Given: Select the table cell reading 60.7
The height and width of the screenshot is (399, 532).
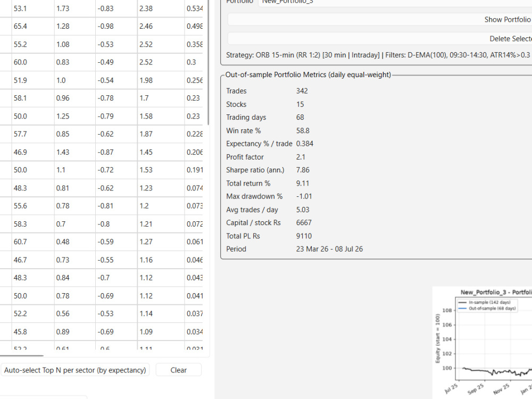Looking at the screenshot, I should [x=33, y=242].
